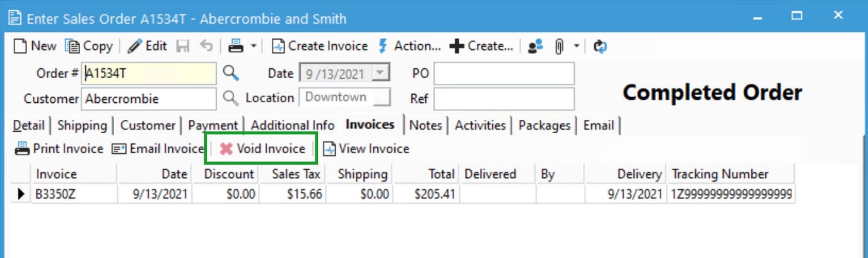Sort by the Date column header
Viewport: 868px width, 258px height.
click(155, 174)
